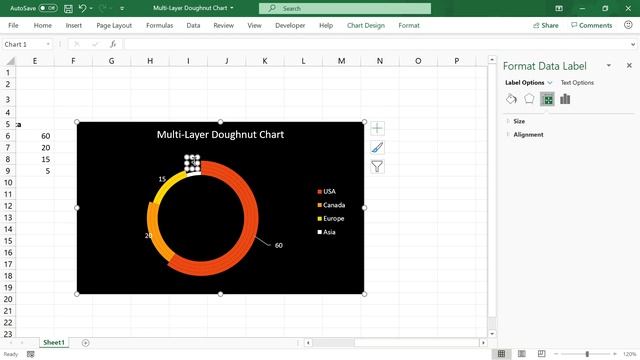Select the Effects pentagon icon
This screenshot has height=360, width=640.
[529, 99]
